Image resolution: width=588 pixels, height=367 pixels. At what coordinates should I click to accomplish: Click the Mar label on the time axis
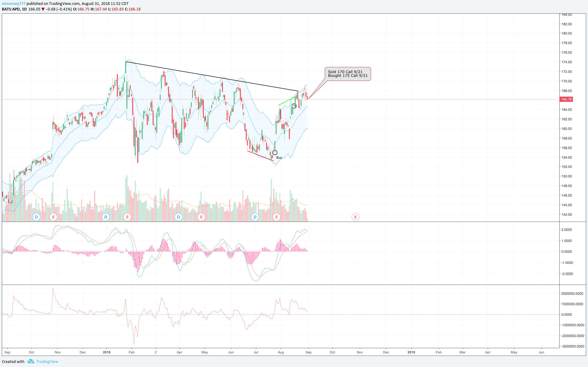(463, 352)
